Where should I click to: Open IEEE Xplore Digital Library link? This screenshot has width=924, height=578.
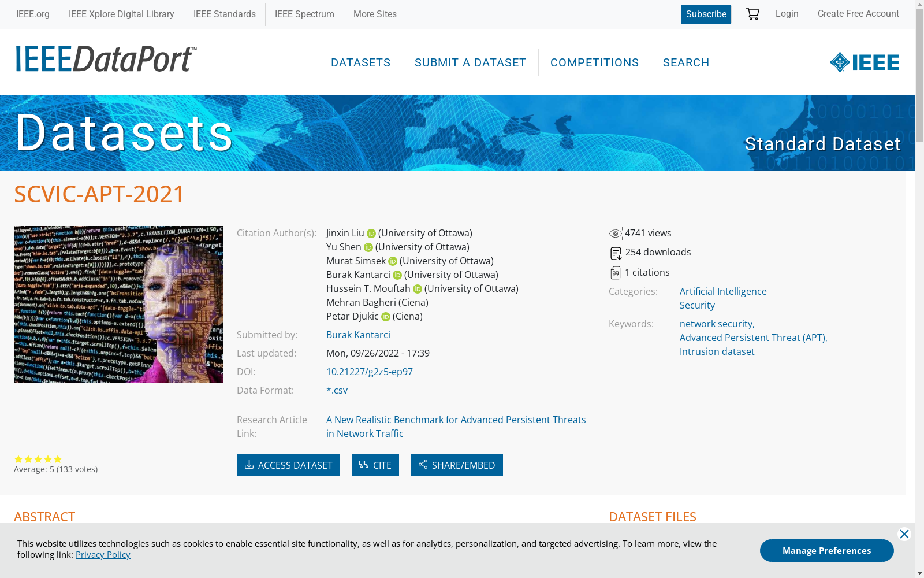tap(121, 14)
